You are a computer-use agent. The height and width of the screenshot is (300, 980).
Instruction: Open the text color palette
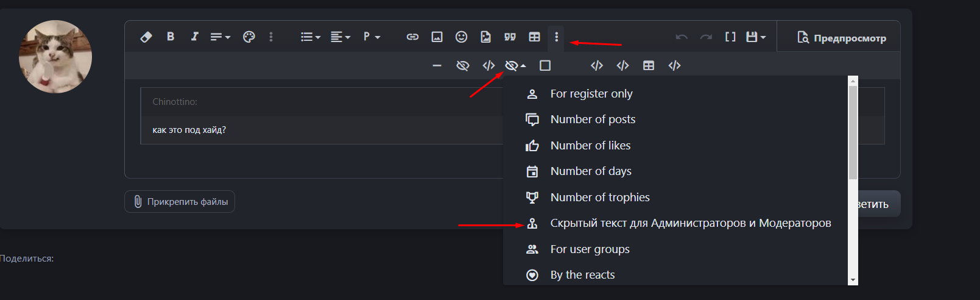pyautogui.click(x=249, y=37)
